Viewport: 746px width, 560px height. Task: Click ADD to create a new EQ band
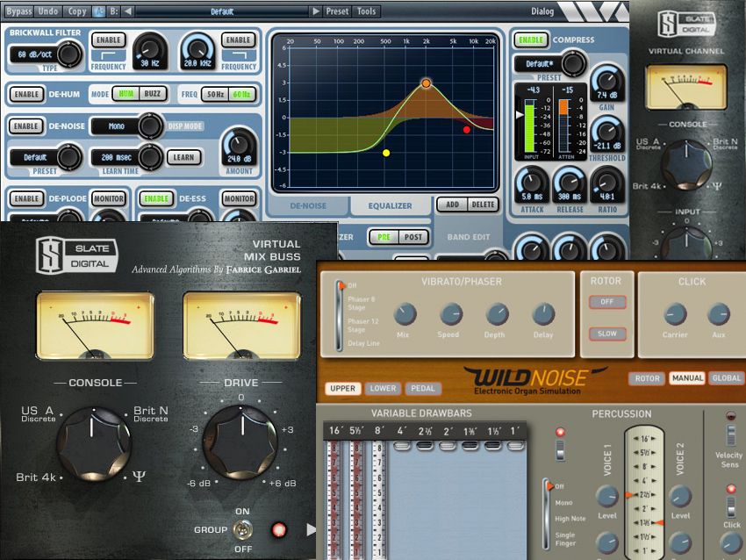point(453,204)
